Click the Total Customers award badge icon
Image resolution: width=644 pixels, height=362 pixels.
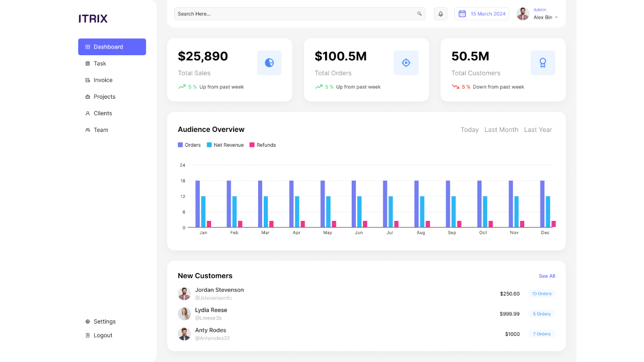pos(543,63)
